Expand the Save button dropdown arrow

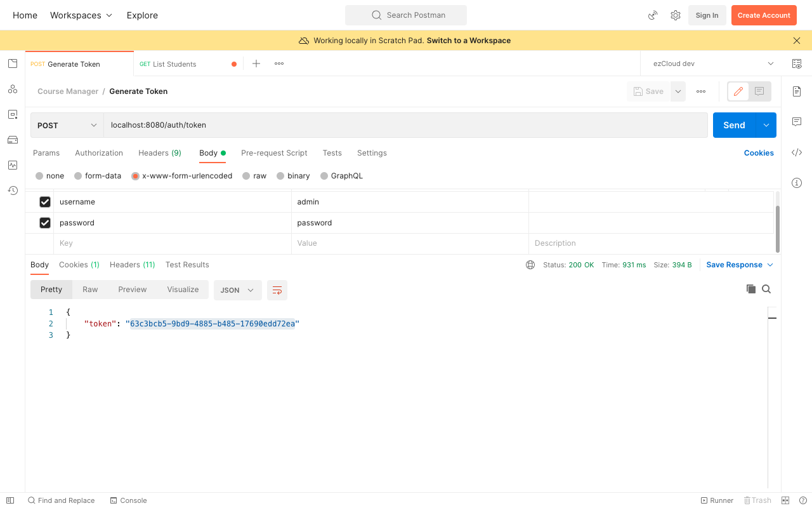678,91
